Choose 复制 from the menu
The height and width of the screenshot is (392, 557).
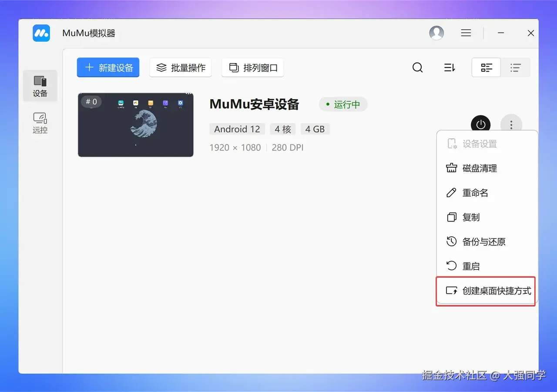(x=487, y=217)
